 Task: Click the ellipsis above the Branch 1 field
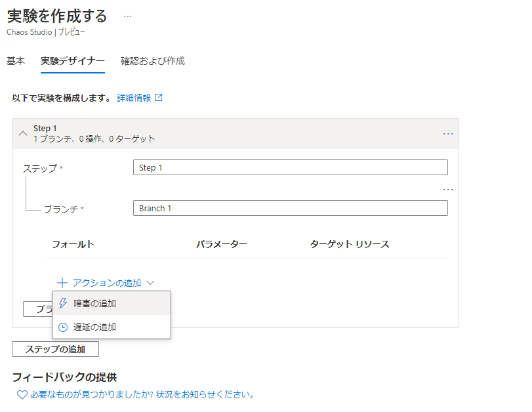448,189
